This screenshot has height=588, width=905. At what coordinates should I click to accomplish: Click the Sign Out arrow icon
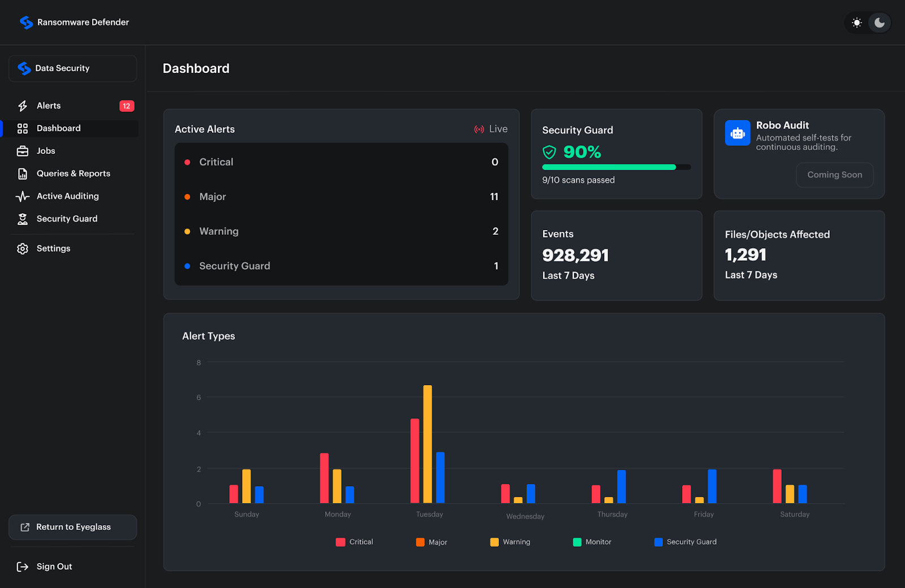pos(23,567)
